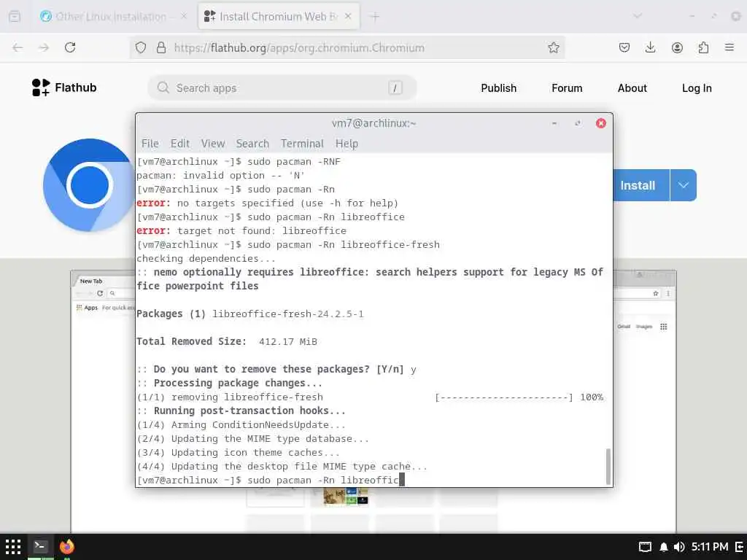Reload the Flathub page
This screenshot has height=560, width=747.
tap(70, 47)
